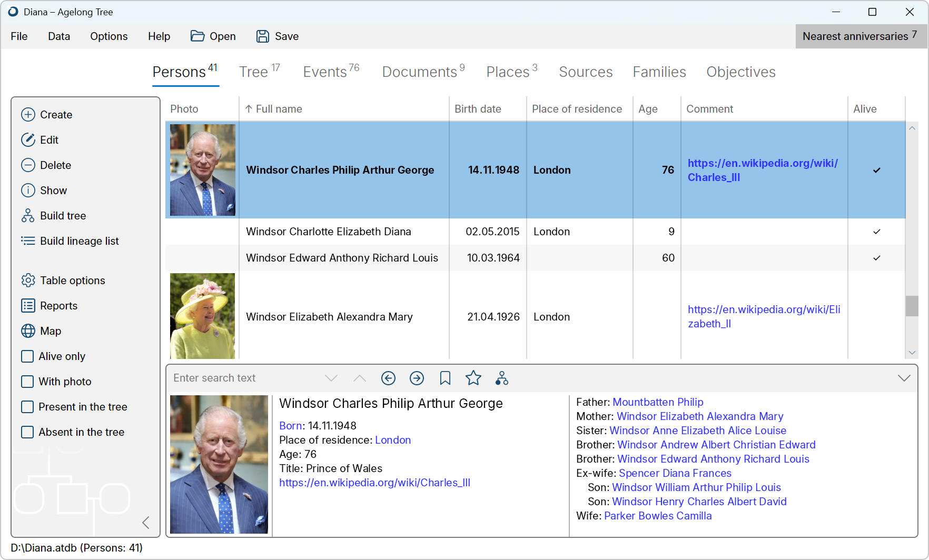Open Charles III Wikipedia link

(375, 482)
